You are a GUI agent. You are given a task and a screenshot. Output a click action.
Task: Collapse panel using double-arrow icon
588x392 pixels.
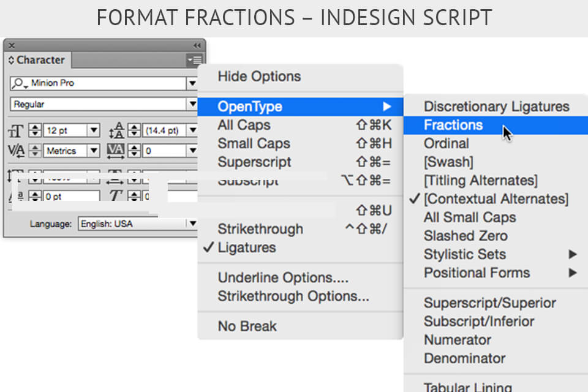click(x=196, y=45)
